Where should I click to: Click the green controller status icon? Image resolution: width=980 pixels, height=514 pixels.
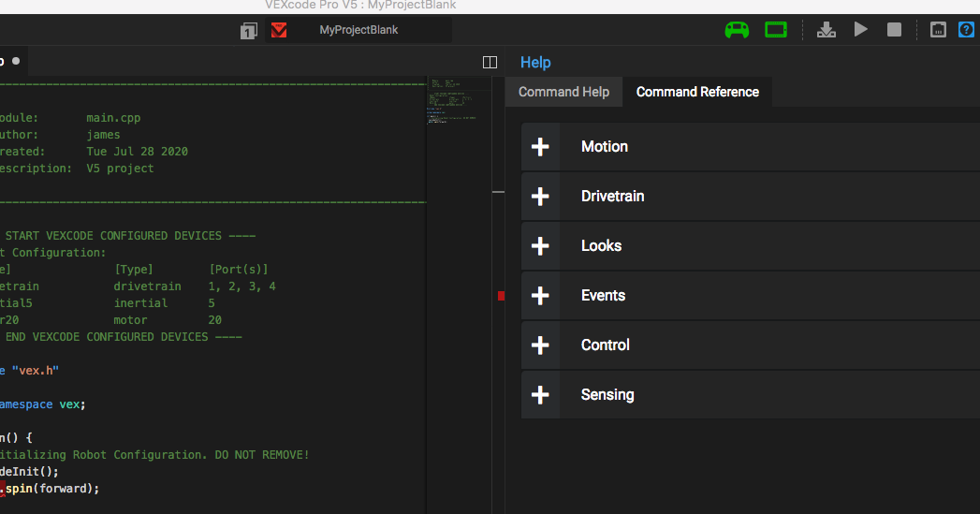point(737,29)
